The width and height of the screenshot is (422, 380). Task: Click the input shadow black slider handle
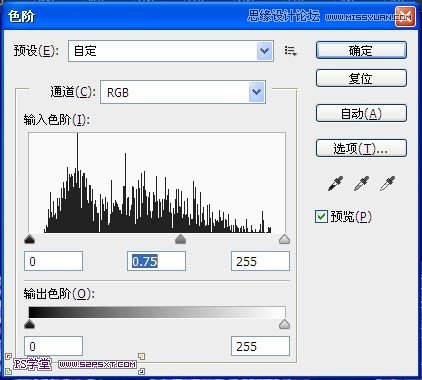point(30,239)
